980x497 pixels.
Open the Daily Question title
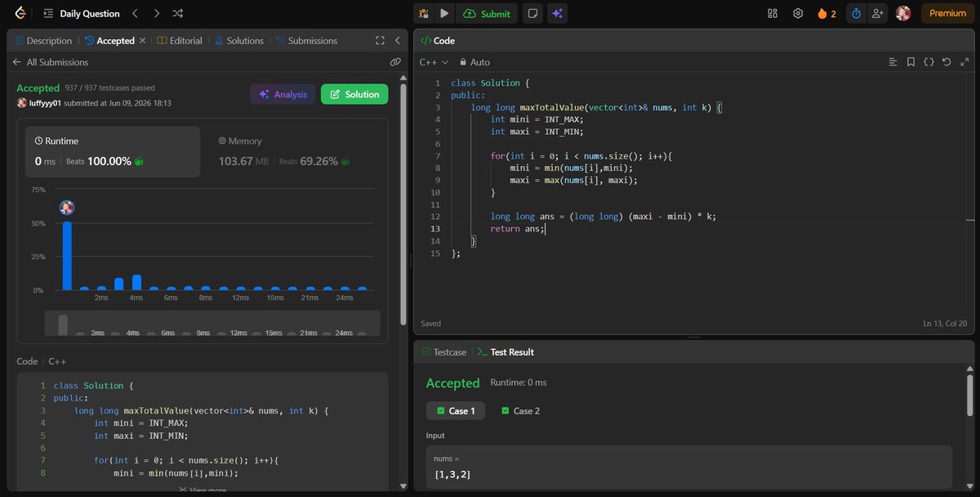point(90,13)
